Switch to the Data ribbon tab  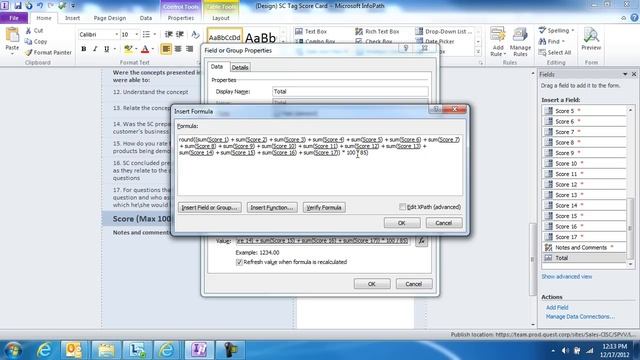tap(146, 18)
